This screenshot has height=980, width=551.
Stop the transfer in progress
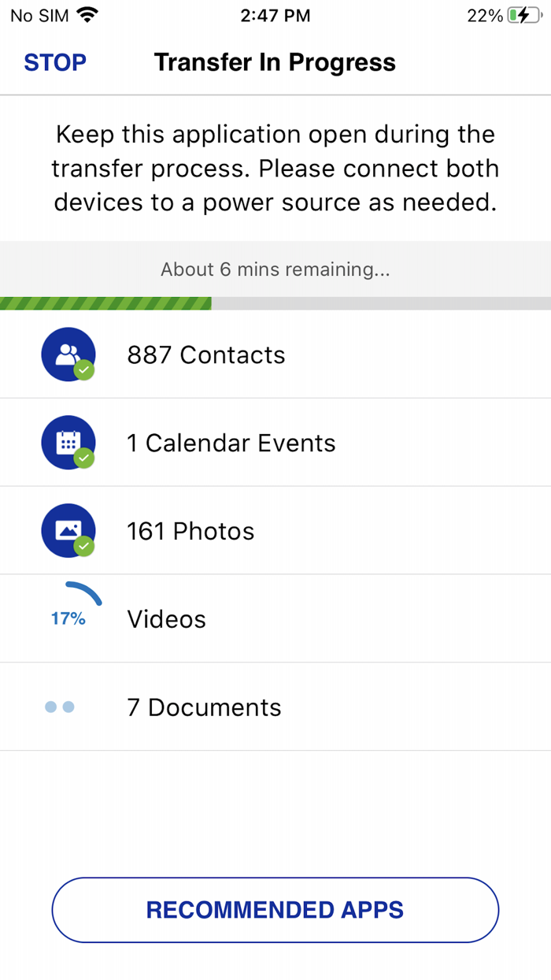pyautogui.click(x=55, y=63)
